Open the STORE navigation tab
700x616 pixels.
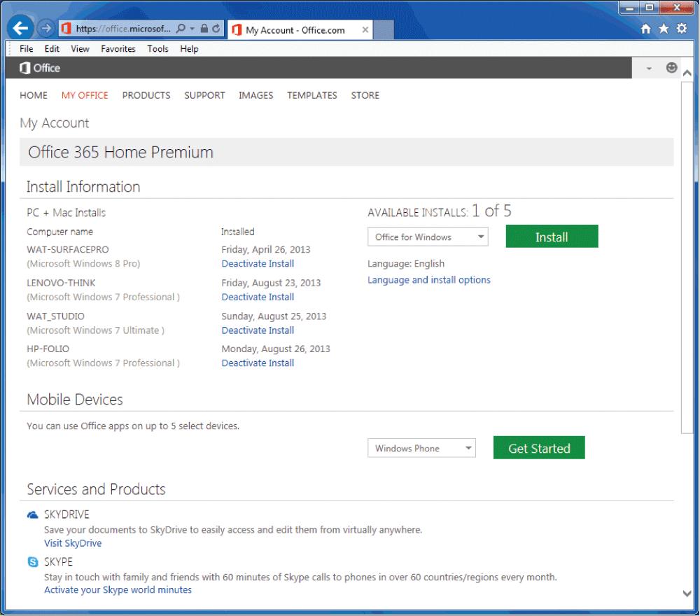point(365,95)
